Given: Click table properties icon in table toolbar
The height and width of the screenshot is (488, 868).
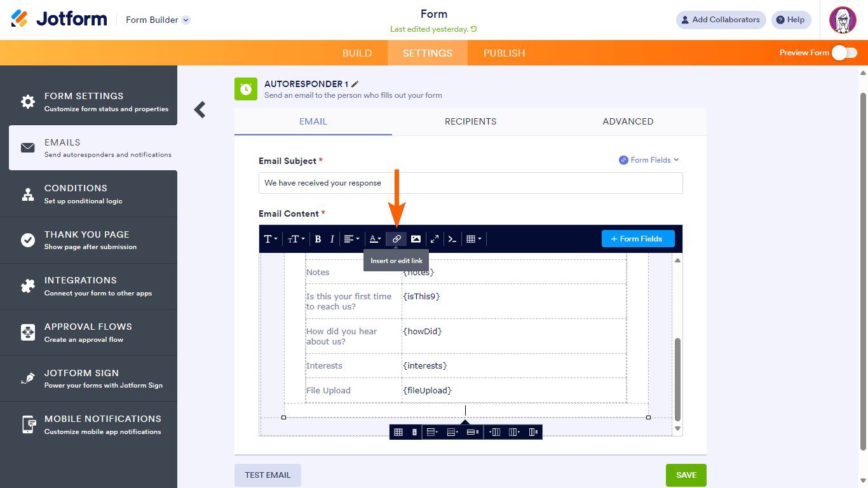Looking at the screenshot, I should point(398,432).
